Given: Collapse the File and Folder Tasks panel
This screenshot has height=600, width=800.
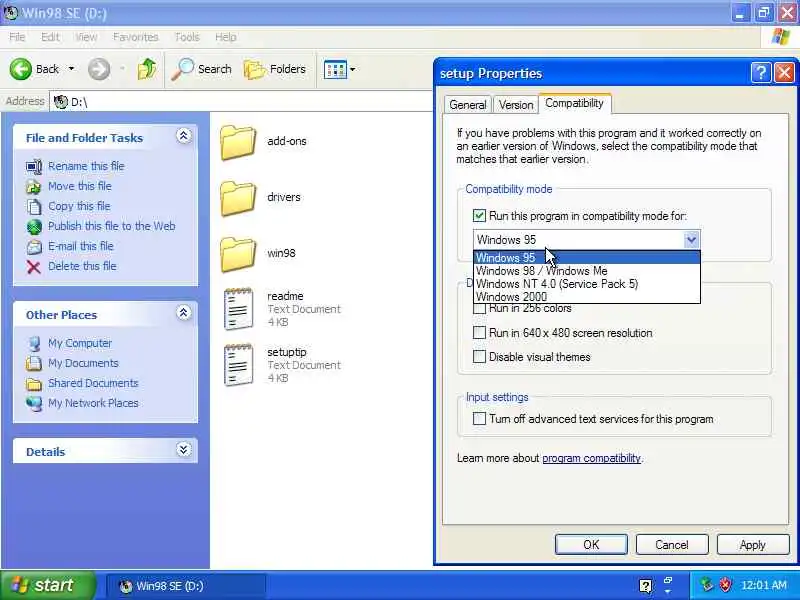Looking at the screenshot, I should click(184, 136).
